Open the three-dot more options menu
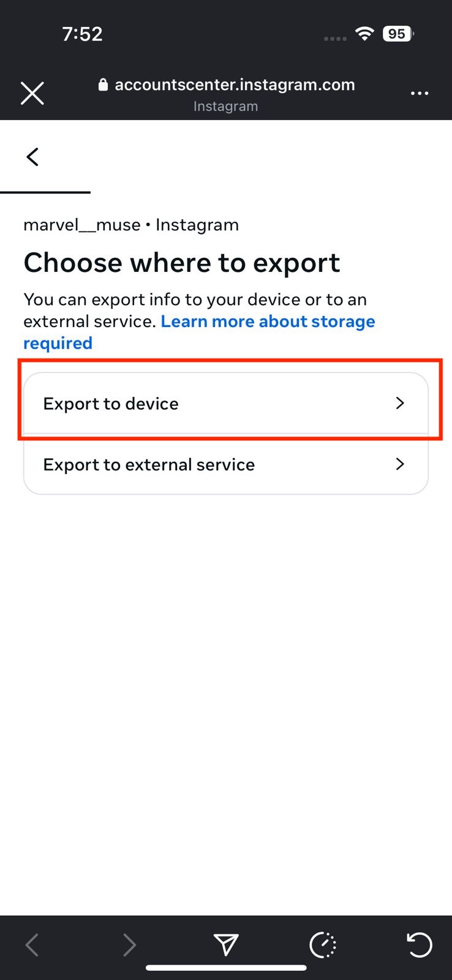 click(x=420, y=93)
